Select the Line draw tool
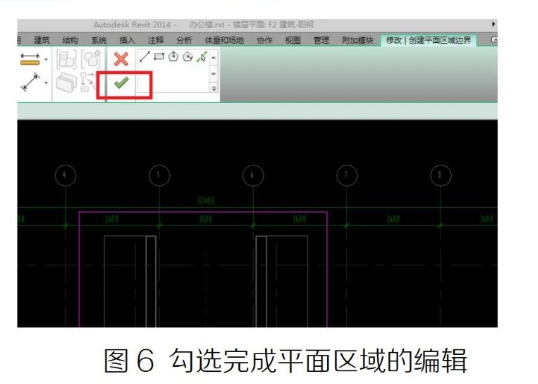 tap(144, 57)
